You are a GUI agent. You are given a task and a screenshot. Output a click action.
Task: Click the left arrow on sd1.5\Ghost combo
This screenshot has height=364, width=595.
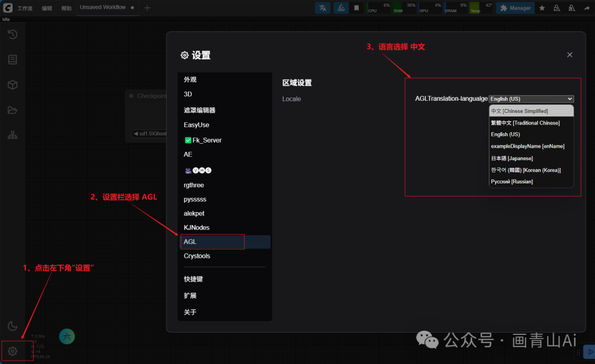[136, 133]
